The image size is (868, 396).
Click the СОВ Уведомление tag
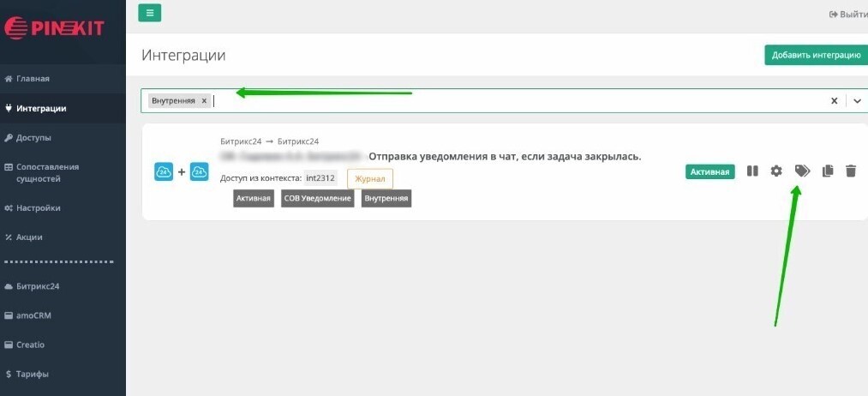[x=317, y=198]
